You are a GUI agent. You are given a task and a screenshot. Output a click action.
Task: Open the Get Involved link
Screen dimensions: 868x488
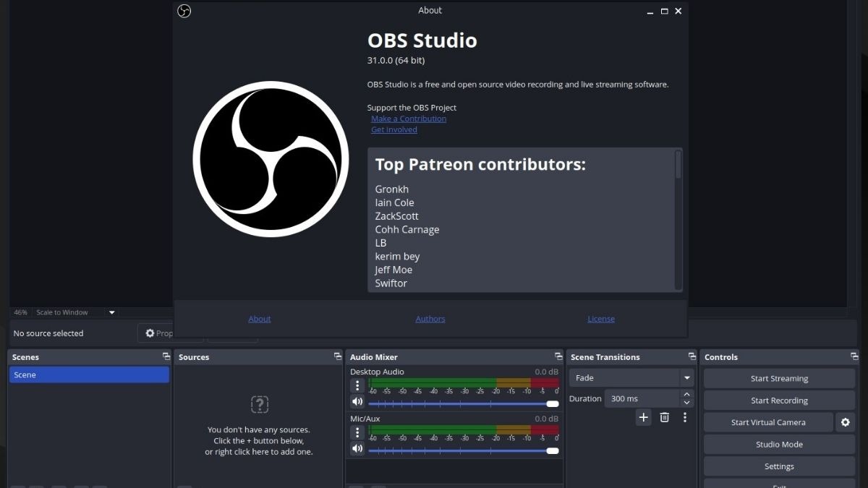pyautogui.click(x=394, y=129)
